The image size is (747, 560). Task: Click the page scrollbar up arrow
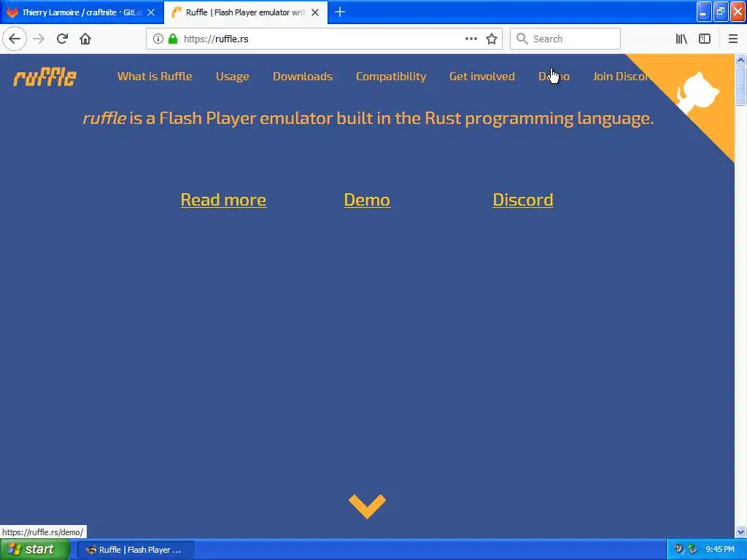740,60
